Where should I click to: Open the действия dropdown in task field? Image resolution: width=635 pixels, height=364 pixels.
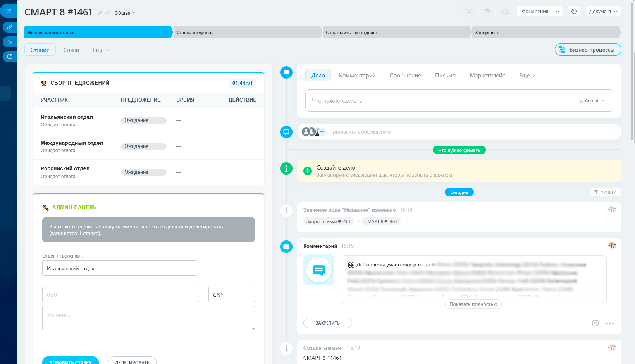[x=592, y=101]
